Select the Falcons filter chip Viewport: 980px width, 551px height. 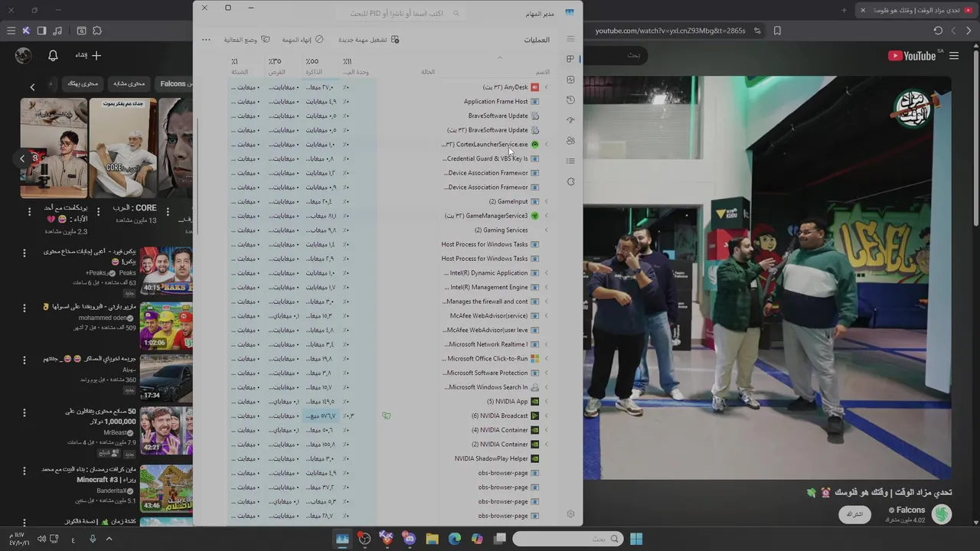(x=174, y=83)
